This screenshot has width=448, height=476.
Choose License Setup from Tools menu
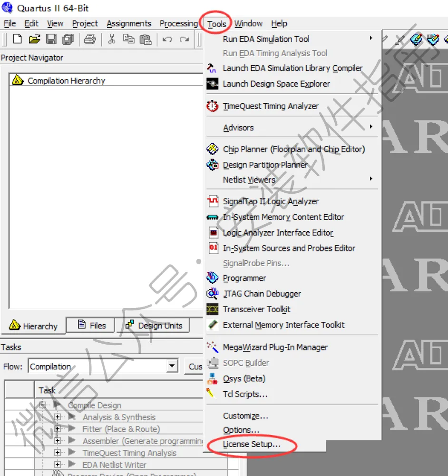[x=252, y=444]
